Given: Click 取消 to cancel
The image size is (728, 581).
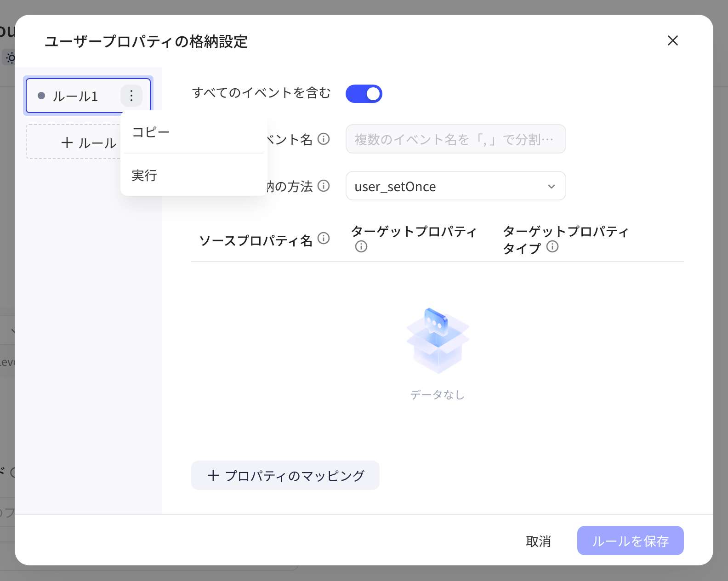Looking at the screenshot, I should [539, 541].
